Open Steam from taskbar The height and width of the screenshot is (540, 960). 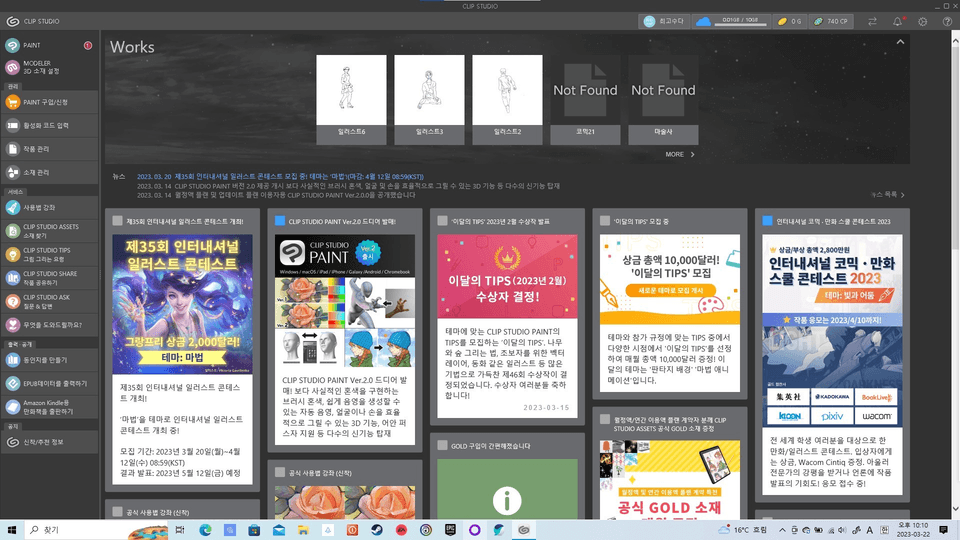[377, 530]
